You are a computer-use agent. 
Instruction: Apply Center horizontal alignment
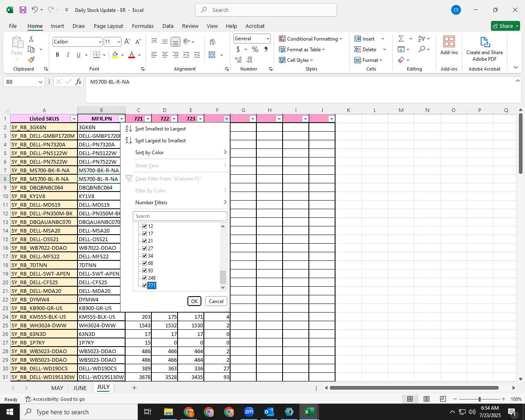[164, 55]
